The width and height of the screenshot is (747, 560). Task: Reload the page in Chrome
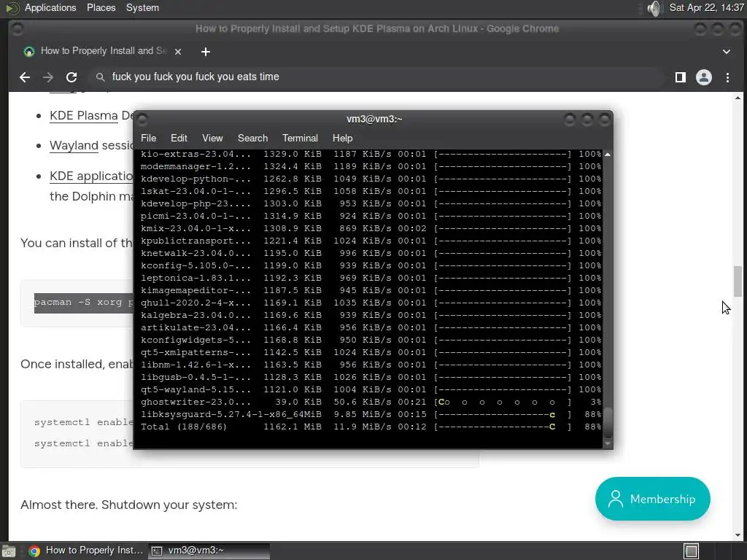[x=71, y=77]
